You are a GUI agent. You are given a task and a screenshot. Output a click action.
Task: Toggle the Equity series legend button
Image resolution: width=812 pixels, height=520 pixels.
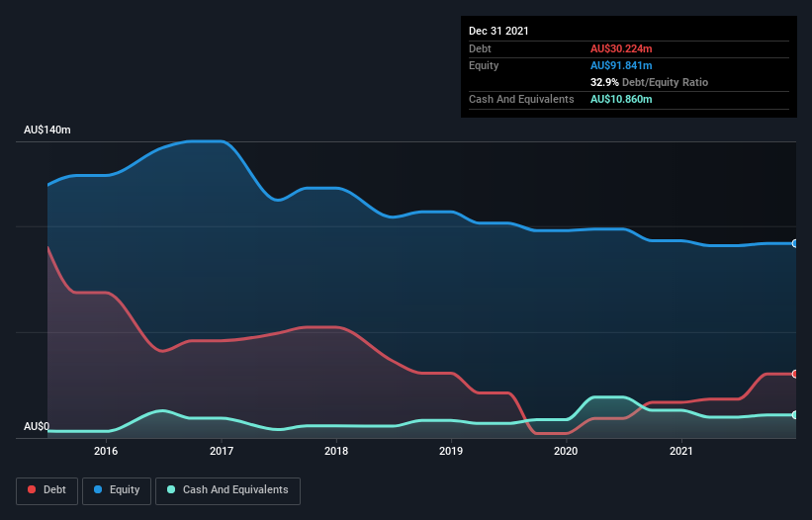point(117,490)
